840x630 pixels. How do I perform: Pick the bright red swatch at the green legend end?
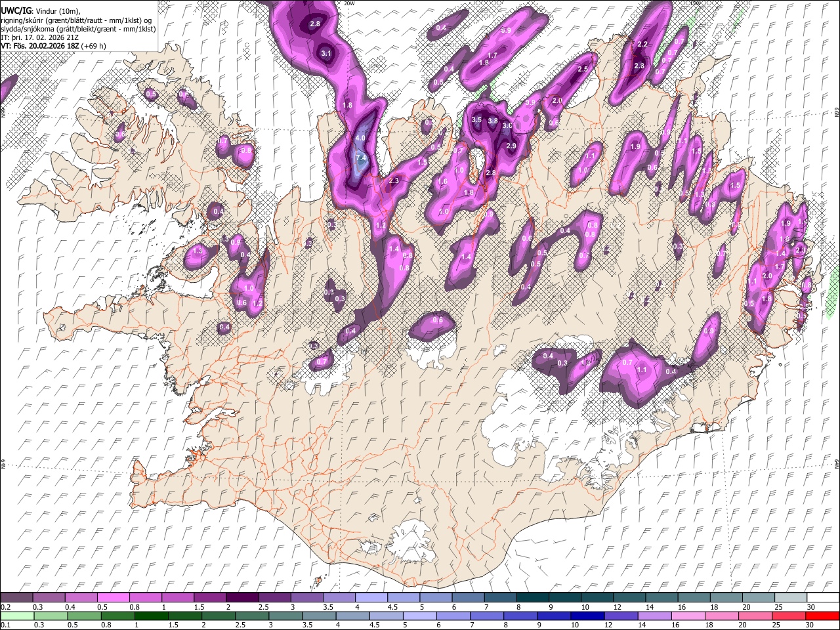822,616
